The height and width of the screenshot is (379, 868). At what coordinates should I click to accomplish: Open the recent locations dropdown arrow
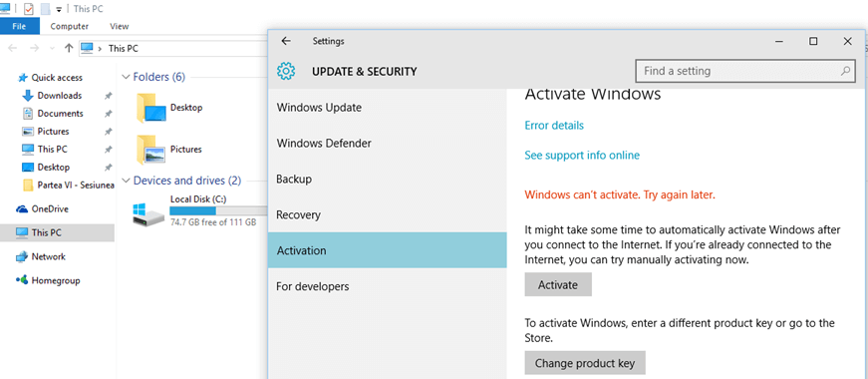[x=52, y=49]
